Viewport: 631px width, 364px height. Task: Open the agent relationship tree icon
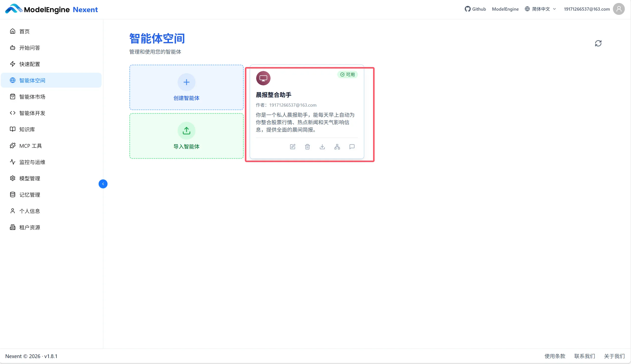tap(337, 147)
